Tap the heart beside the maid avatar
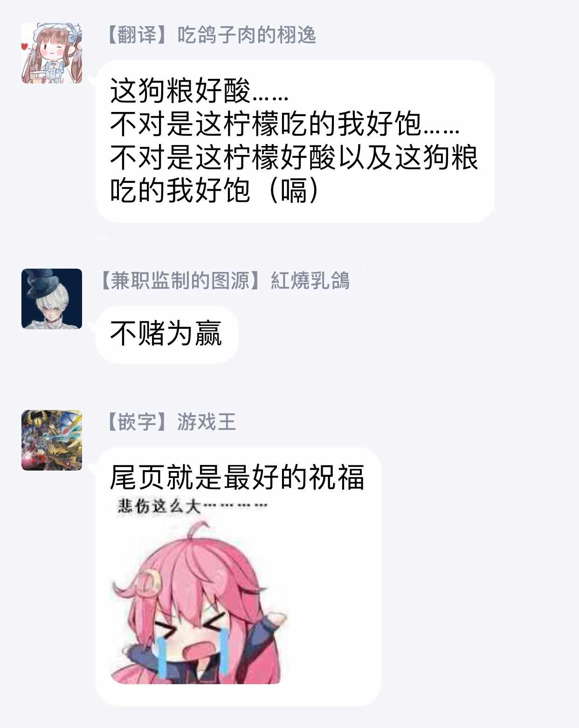This screenshot has height=728, width=579. click(25, 46)
